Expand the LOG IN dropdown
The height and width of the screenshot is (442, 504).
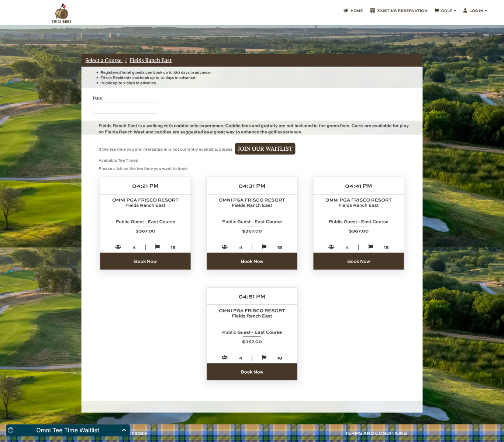point(475,11)
